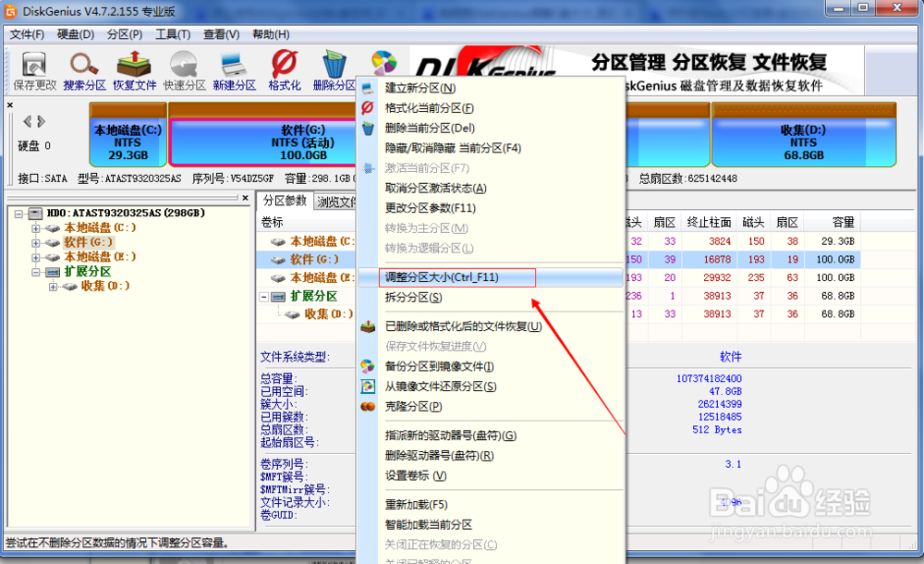The width and height of the screenshot is (924, 564).
Task: Expand 本地磁盘(E:) in the tree
Action: pos(36,257)
